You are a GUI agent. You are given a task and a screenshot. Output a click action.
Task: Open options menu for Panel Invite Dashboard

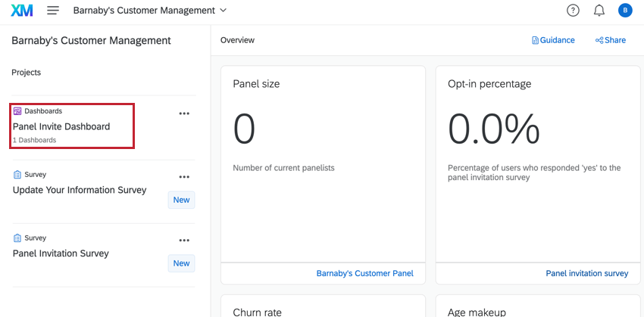pyautogui.click(x=183, y=113)
